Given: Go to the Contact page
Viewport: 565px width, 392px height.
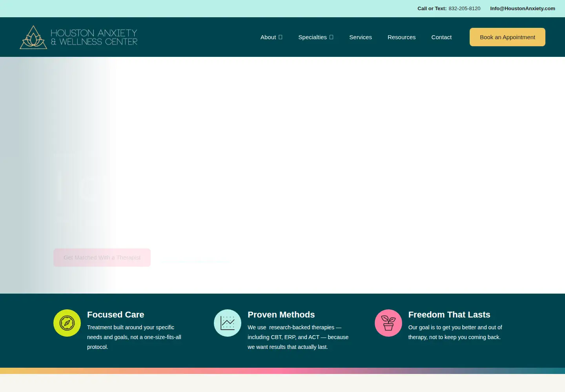Looking at the screenshot, I should (x=441, y=37).
